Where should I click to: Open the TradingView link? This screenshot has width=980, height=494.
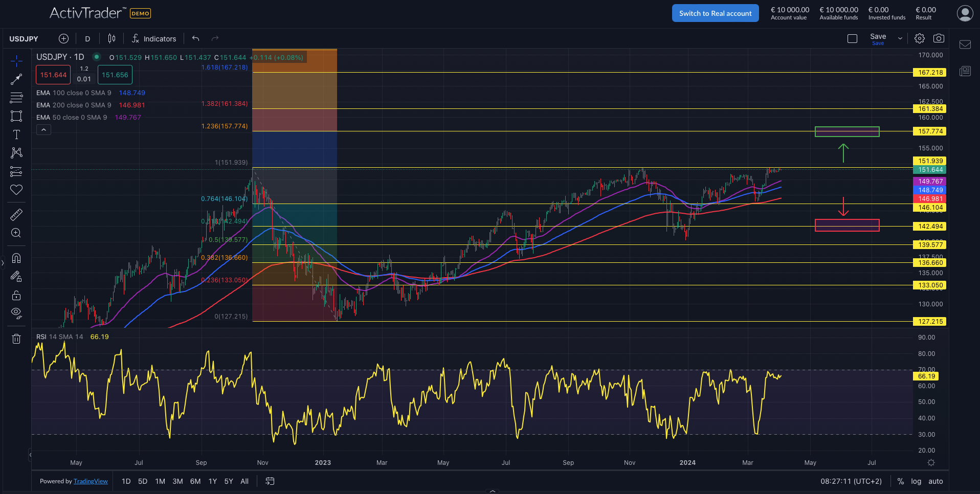(91, 481)
